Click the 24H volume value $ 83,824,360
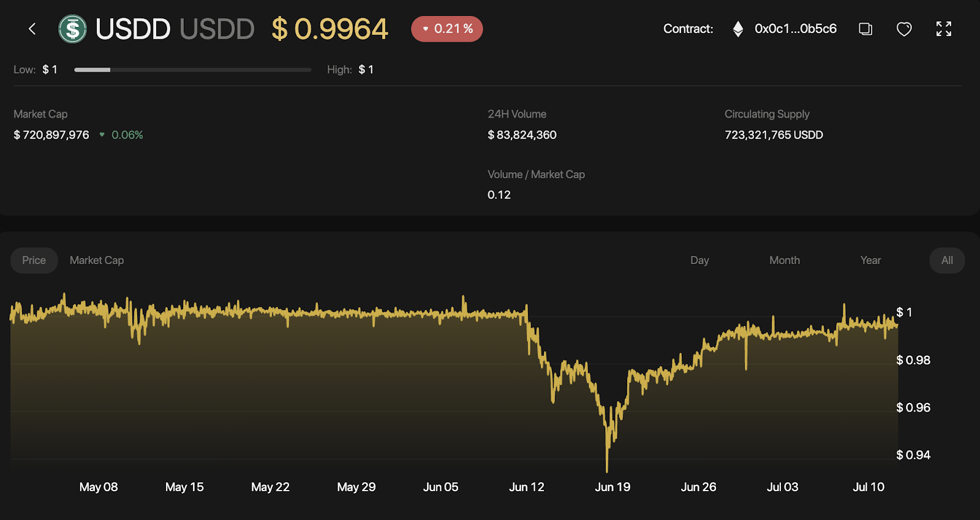Screen dimensions: 980x520 pyautogui.click(x=522, y=135)
